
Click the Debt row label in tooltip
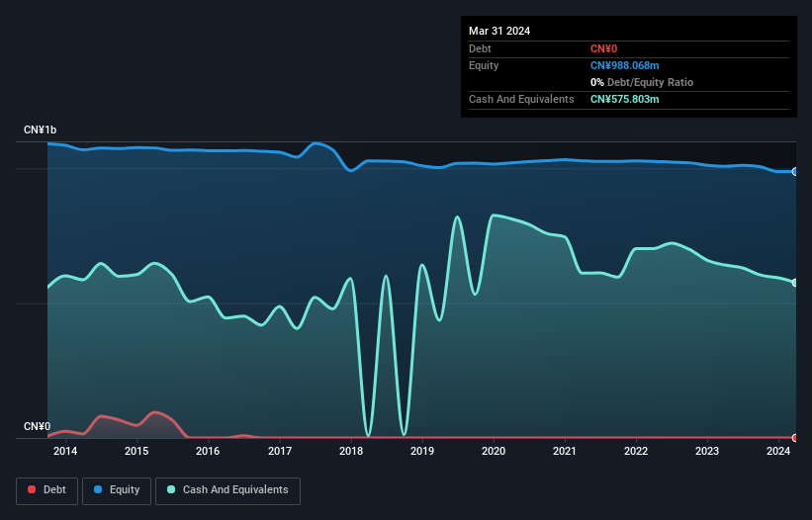tap(480, 48)
